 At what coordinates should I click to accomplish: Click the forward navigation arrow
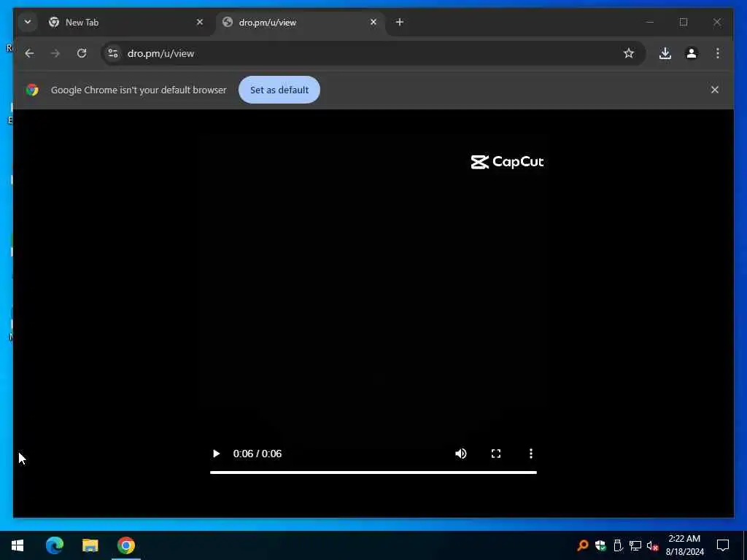pyautogui.click(x=55, y=53)
